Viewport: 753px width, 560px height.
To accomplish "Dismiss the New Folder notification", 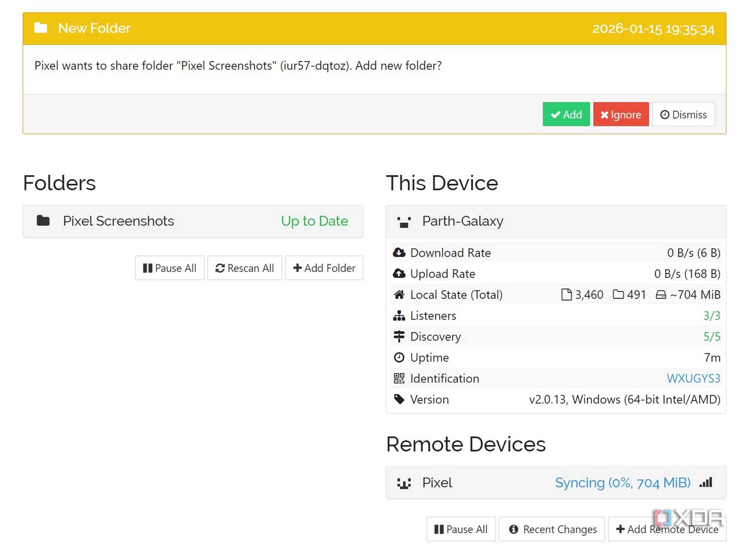I will 683,114.
